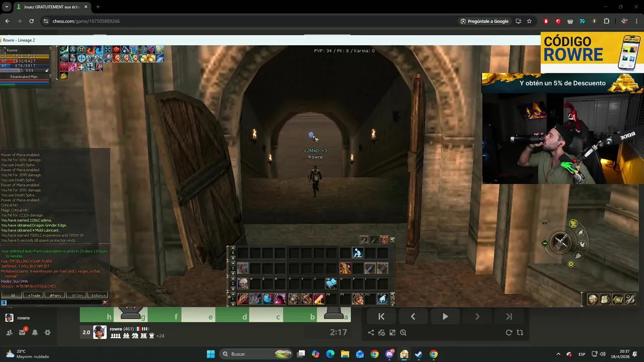The height and width of the screenshot is (362, 644).
Task: Open chess.com settings gear in sidebar
Action: click(48, 332)
